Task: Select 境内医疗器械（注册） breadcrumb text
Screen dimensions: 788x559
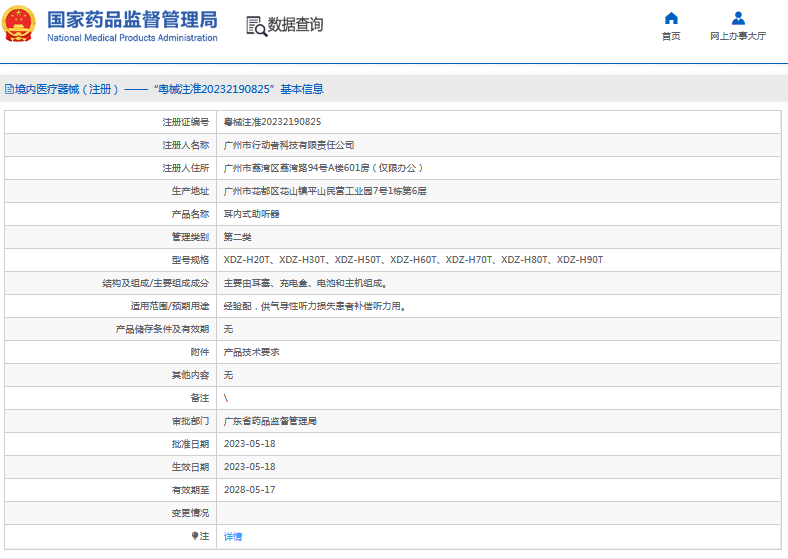Action: point(67,89)
